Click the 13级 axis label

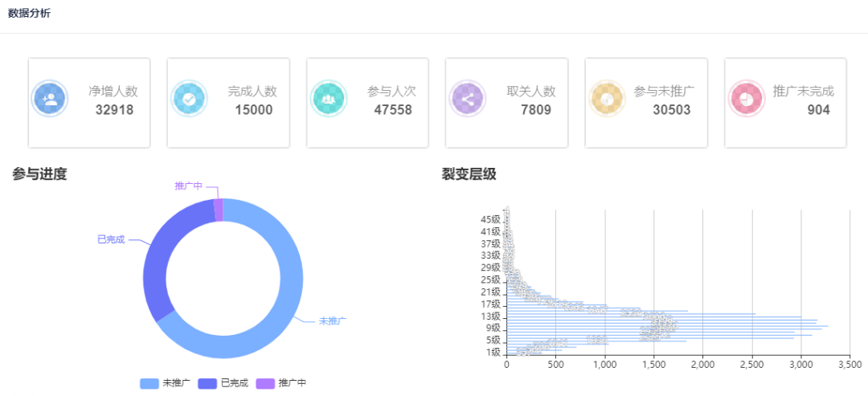pyautogui.click(x=491, y=317)
